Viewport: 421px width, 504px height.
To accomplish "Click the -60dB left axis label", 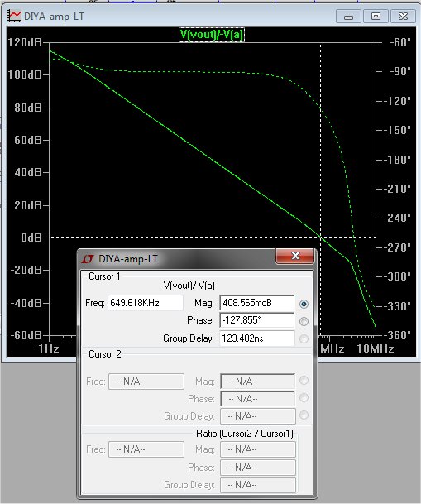I will point(26,335).
